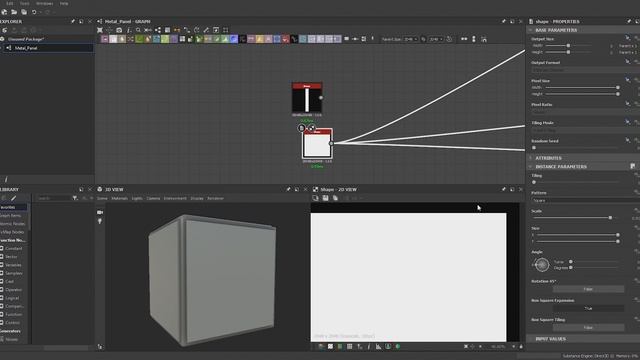Click the Scale slider handle
Screen dimensions: 640x360
tap(610, 218)
